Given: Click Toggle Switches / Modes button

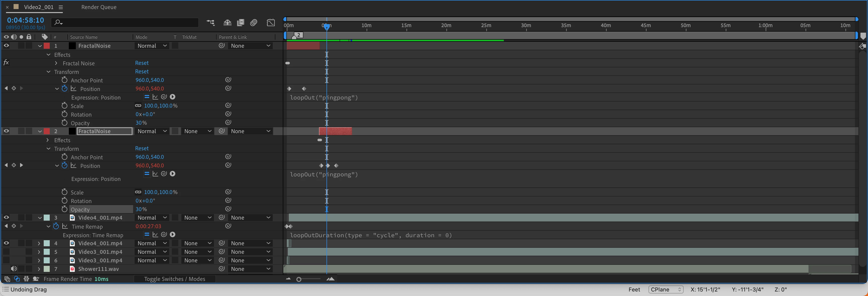Looking at the screenshot, I should coord(175,279).
